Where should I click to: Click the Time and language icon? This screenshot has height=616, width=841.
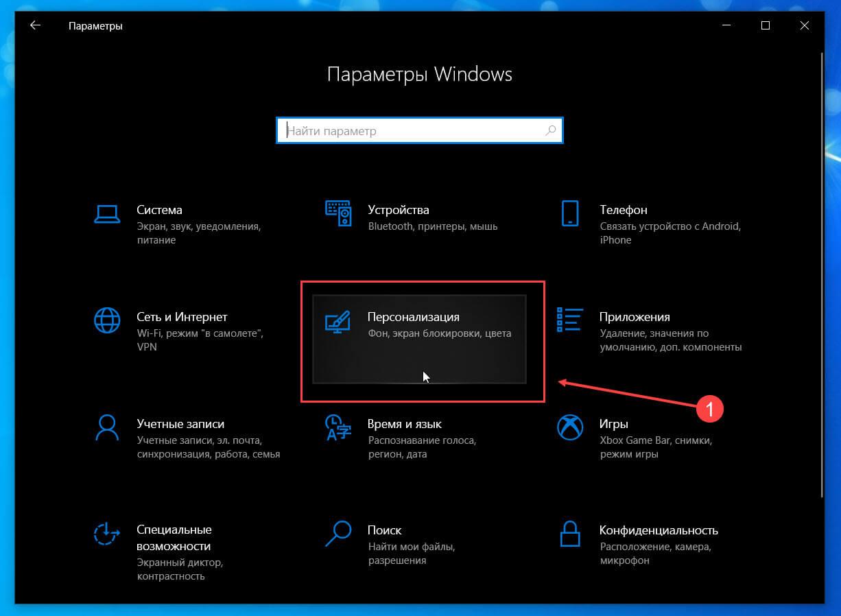point(338,427)
